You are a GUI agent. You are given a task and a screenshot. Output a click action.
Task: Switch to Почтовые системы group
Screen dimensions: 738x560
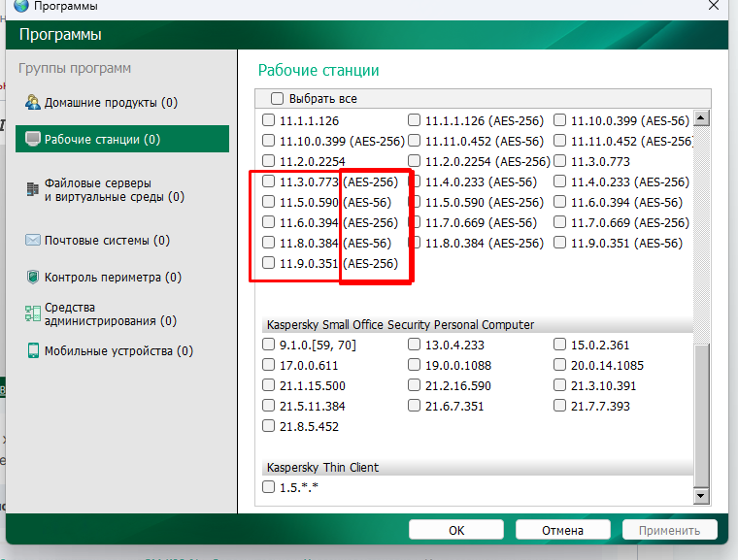(x=107, y=241)
